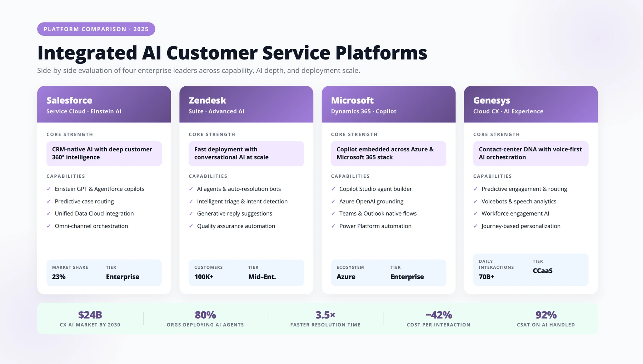The height and width of the screenshot is (364, 643).
Task: Click checkmark beside Unified Data Cloud integration
Action: coord(49,213)
